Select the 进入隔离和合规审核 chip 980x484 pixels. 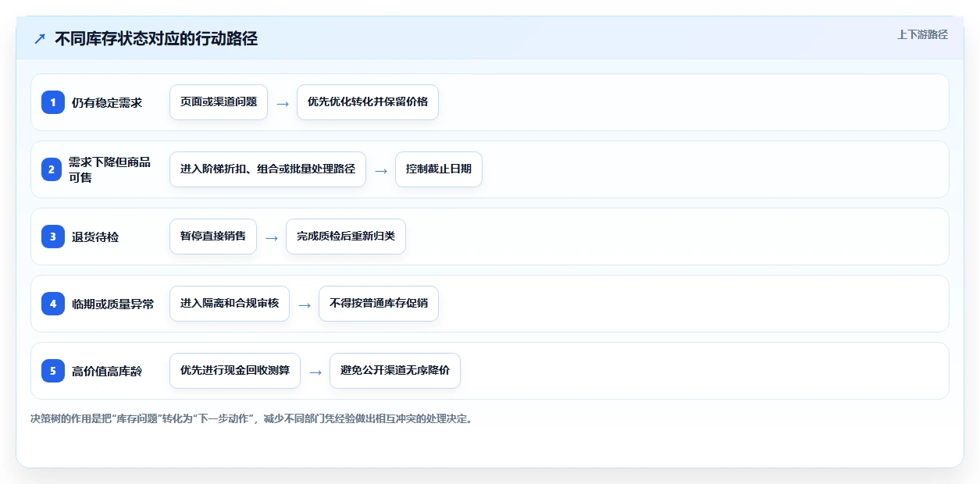click(230, 304)
